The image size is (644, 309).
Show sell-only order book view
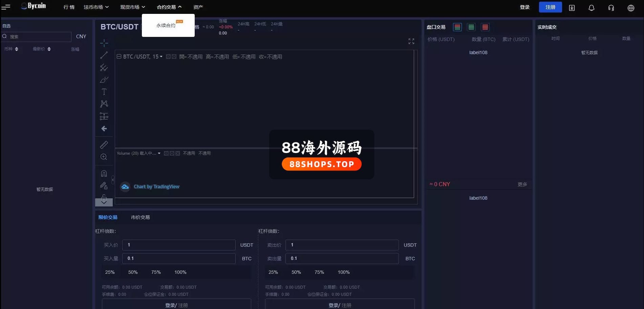coord(485,27)
